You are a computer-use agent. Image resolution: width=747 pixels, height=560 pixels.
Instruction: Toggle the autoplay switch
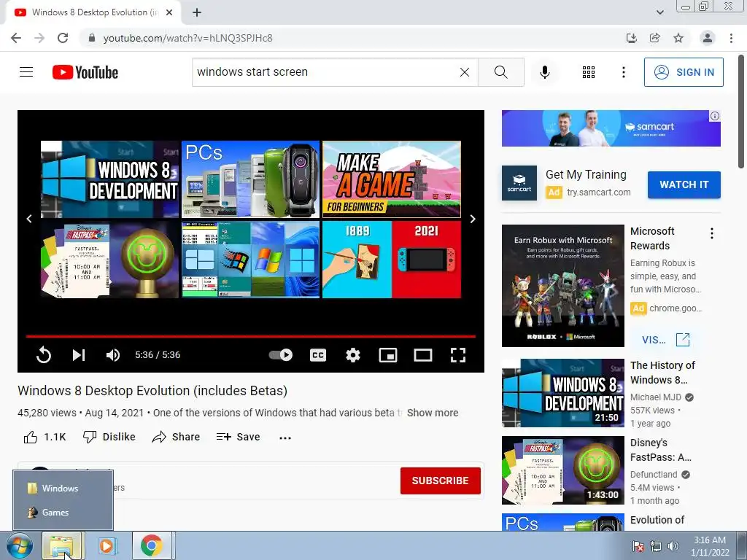[x=281, y=355]
